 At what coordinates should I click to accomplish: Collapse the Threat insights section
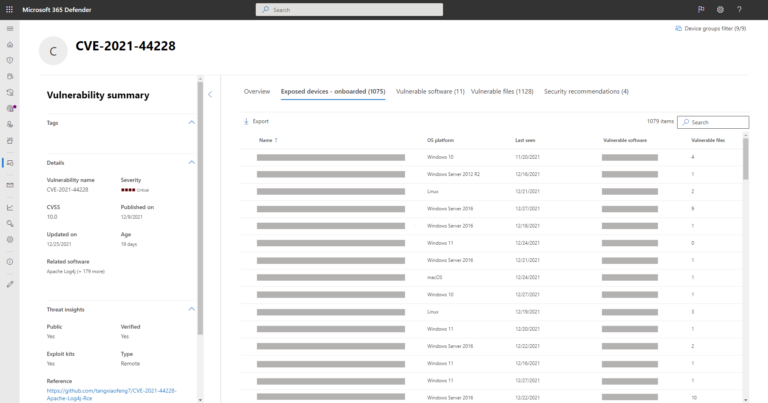point(192,309)
